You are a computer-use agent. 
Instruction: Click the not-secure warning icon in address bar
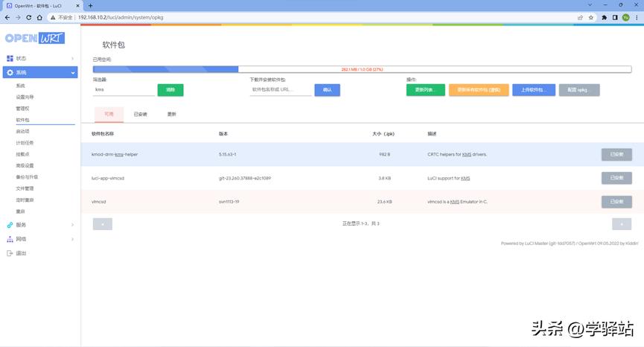tap(53, 17)
